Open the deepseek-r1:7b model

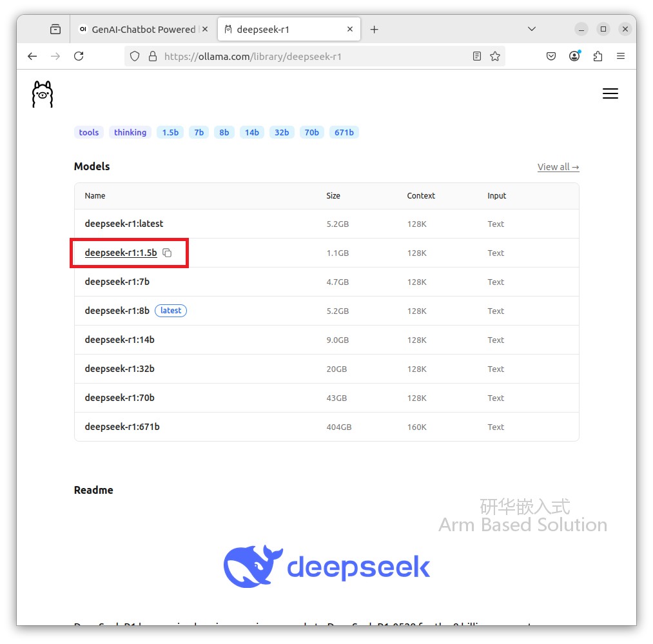point(117,282)
